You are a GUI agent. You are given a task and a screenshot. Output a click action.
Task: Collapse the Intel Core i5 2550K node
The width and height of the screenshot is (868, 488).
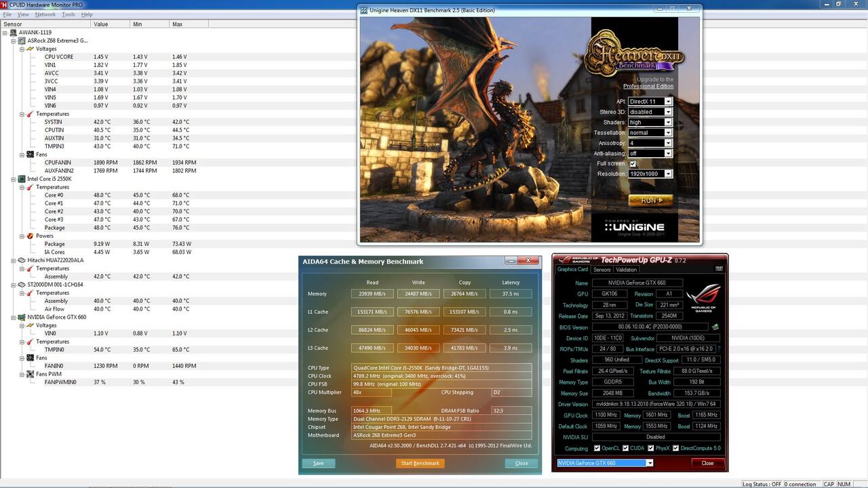[14, 179]
